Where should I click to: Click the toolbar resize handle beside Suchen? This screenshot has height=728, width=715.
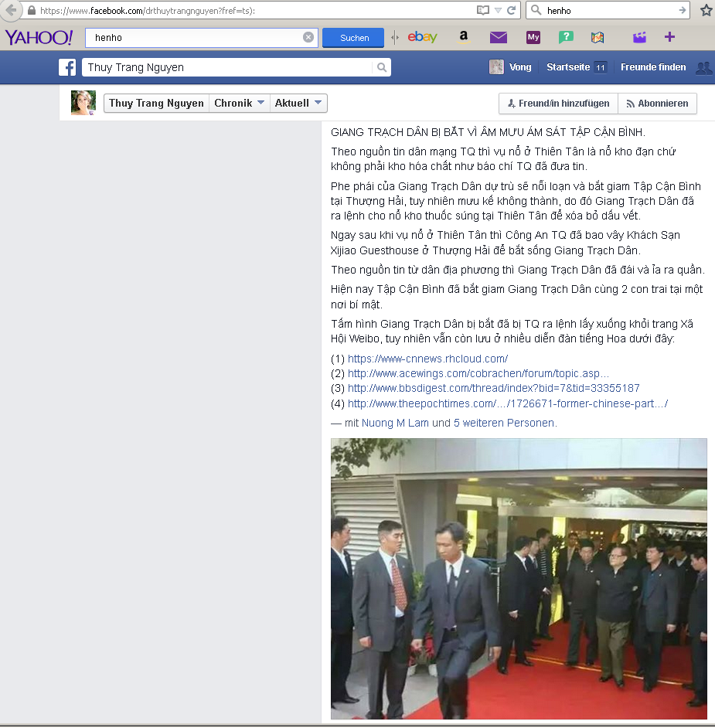point(395,38)
